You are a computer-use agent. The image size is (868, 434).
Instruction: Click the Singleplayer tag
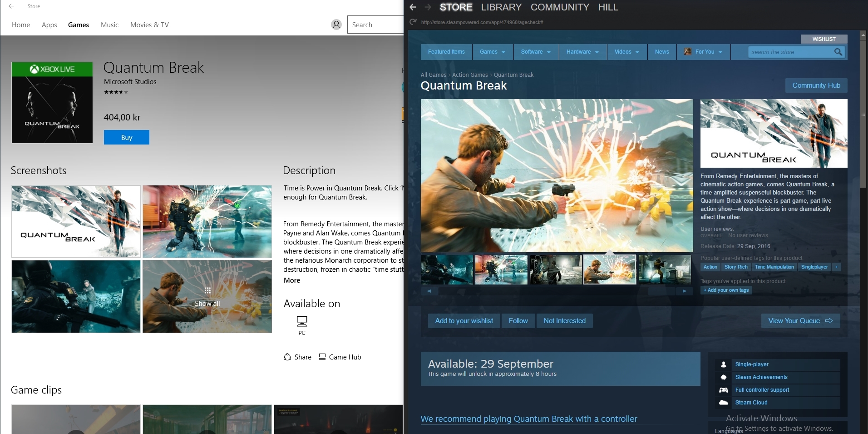pos(814,267)
